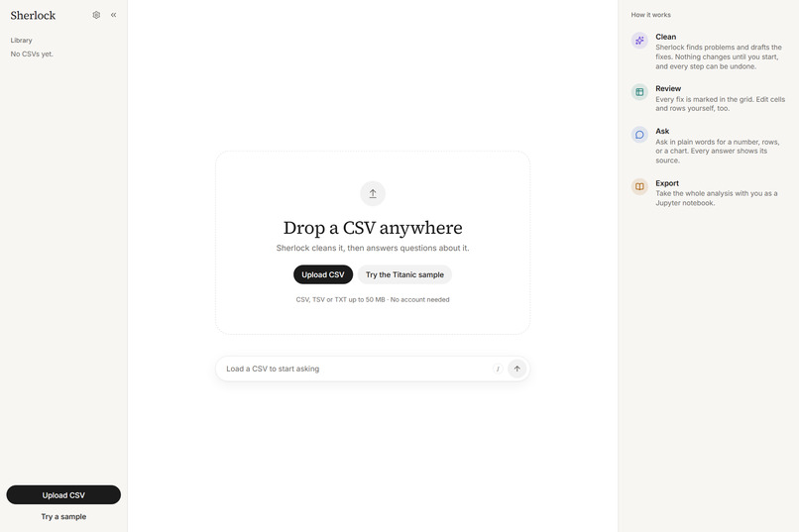Click the upload arrow icon in drop zone
799x532 pixels.
[373, 193]
